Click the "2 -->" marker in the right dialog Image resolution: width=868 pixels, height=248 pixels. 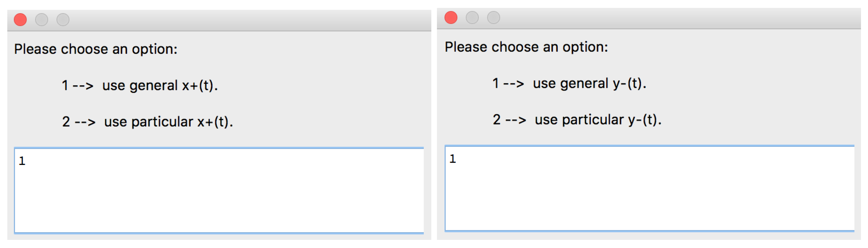tap(510, 120)
